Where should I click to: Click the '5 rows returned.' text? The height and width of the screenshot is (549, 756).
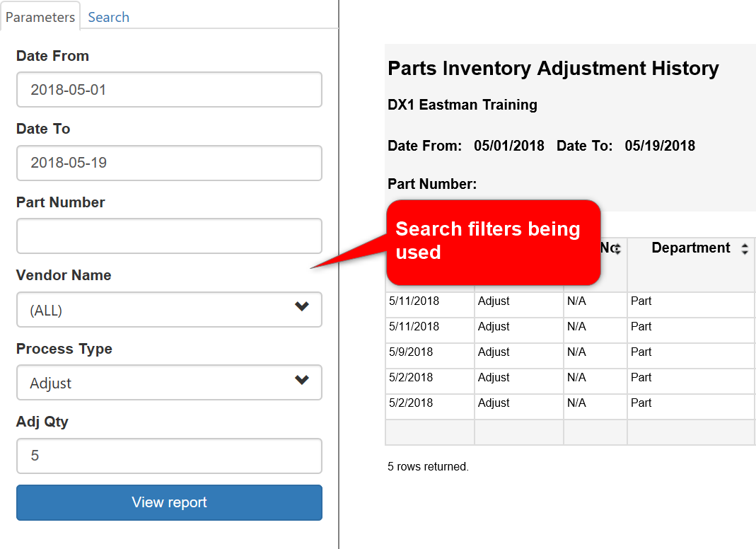click(428, 466)
